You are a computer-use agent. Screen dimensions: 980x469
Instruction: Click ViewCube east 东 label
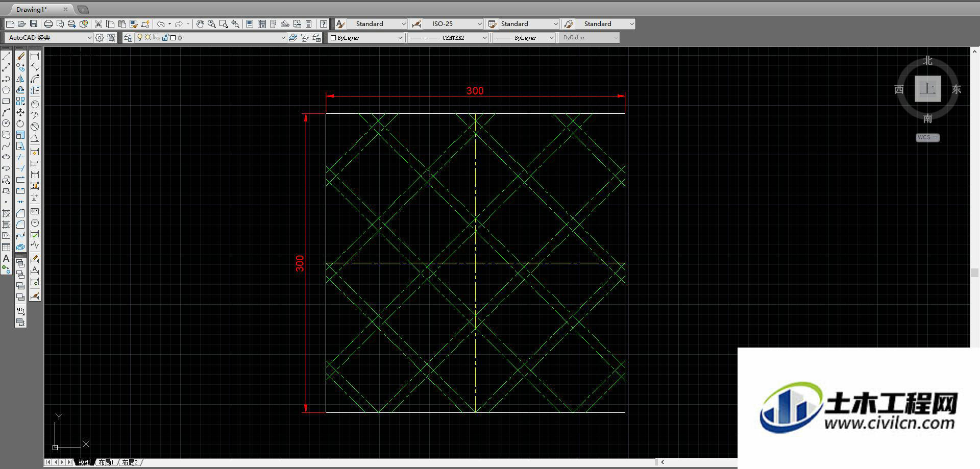[x=957, y=89]
